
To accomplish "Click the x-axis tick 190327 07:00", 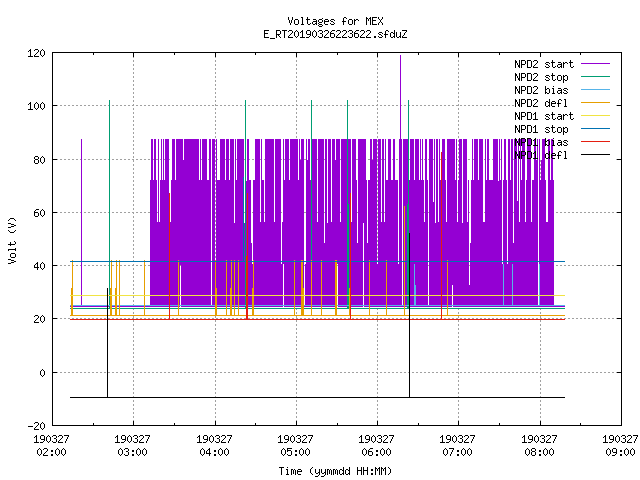I will pyautogui.click(x=458, y=445).
